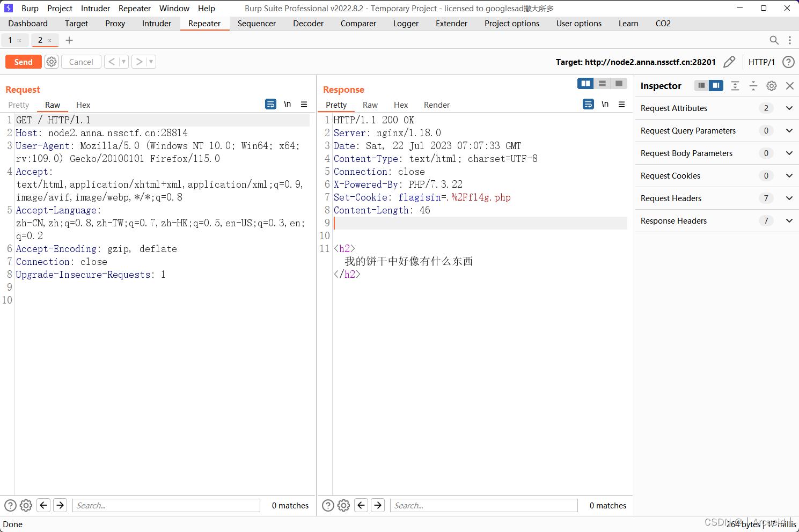This screenshot has width=799, height=532.
Task: Choose combined tabbed layout icon
Action: (x=619, y=84)
